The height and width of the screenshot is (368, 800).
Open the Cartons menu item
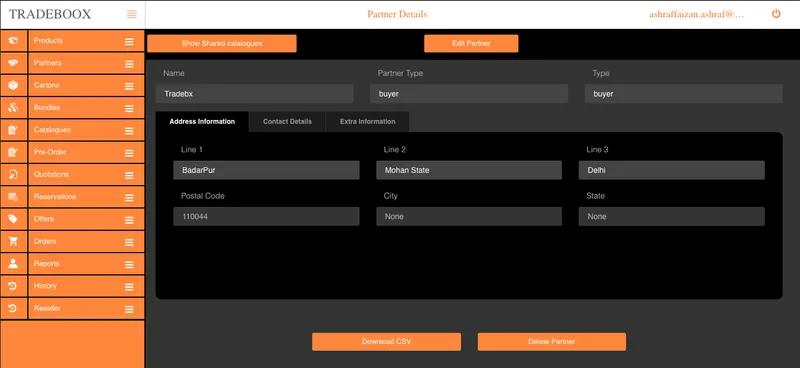[86, 85]
